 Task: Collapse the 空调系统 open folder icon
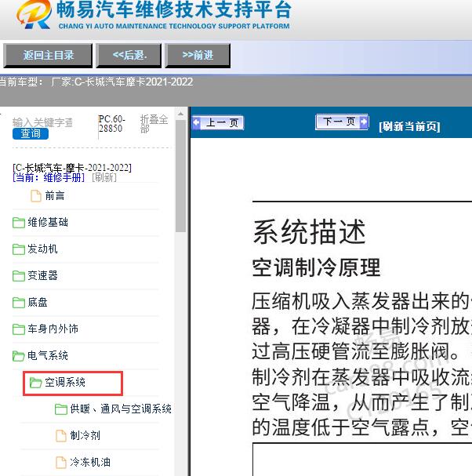coord(36,383)
